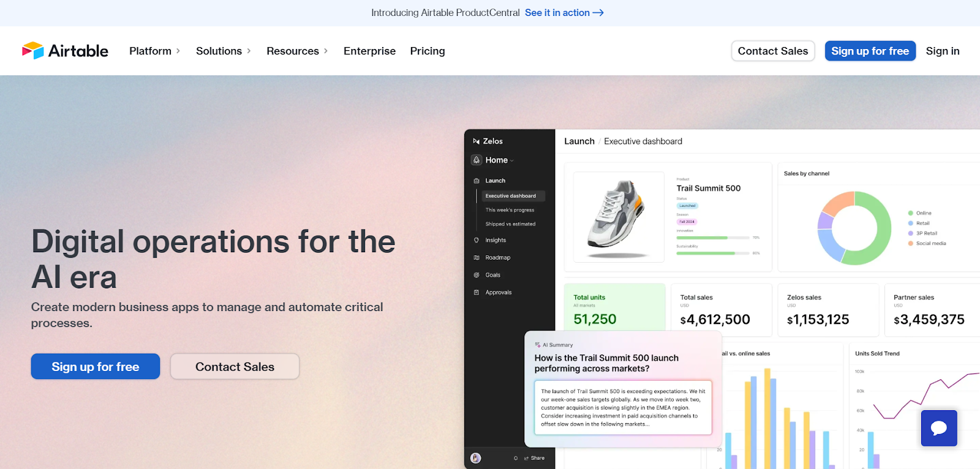Click the Sales by channel heading
Screen dimensions: 980x469
(807, 174)
